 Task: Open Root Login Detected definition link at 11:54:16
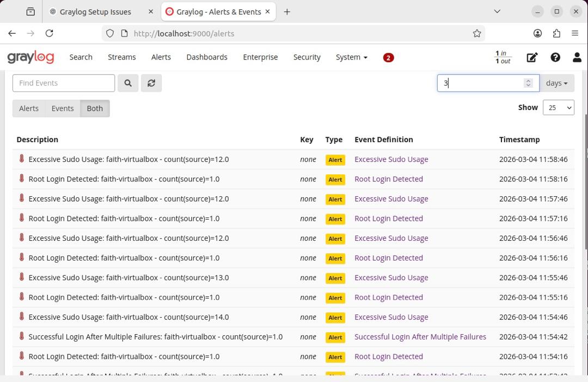(389, 357)
